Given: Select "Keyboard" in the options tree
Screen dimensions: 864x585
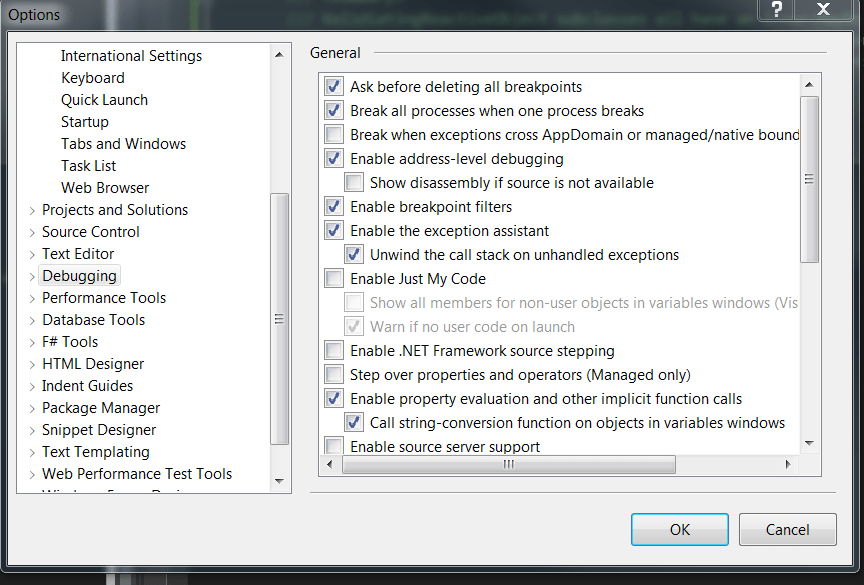Looking at the screenshot, I should [93, 77].
